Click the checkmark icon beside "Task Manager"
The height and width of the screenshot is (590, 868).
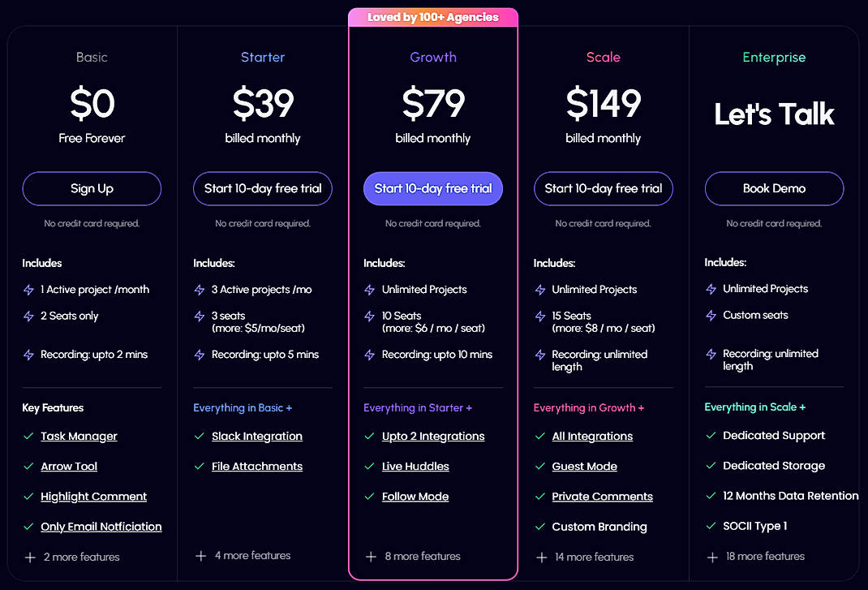pos(28,436)
